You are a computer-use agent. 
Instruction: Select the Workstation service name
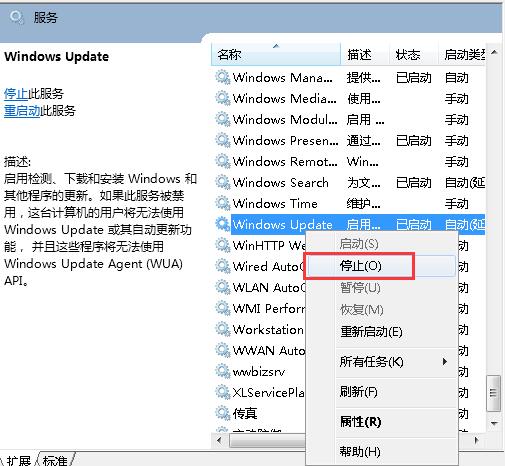[x=268, y=329]
